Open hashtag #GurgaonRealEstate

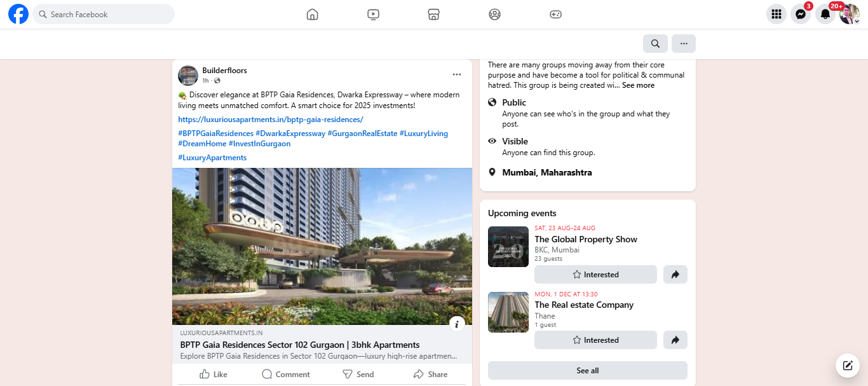362,134
